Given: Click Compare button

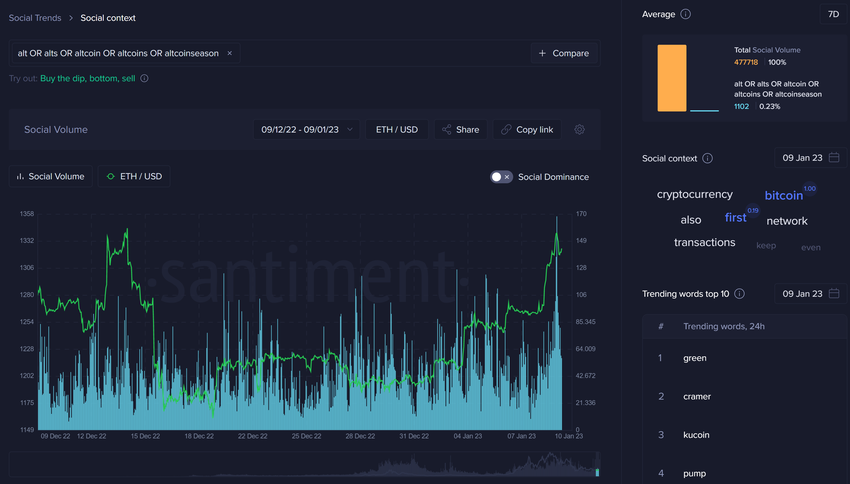Looking at the screenshot, I should tap(564, 53).
